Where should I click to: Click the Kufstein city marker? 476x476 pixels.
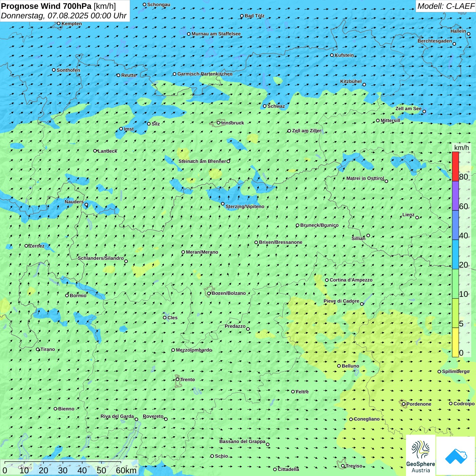(332, 55)
